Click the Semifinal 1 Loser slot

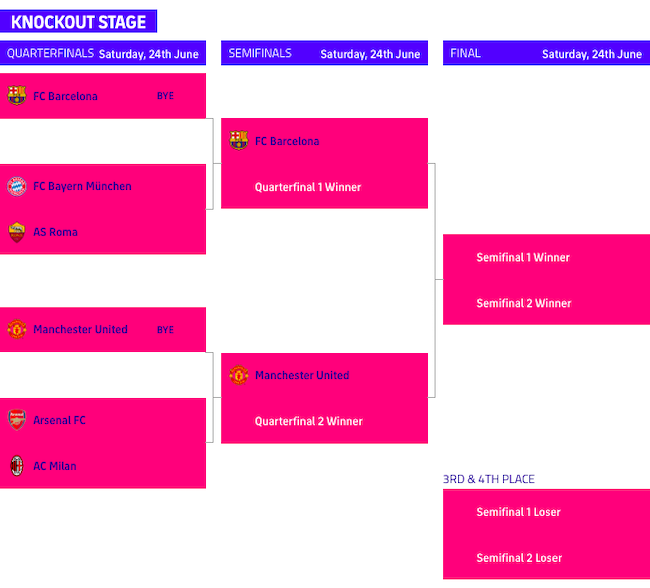pyautogui.click(x=518, y=513)
